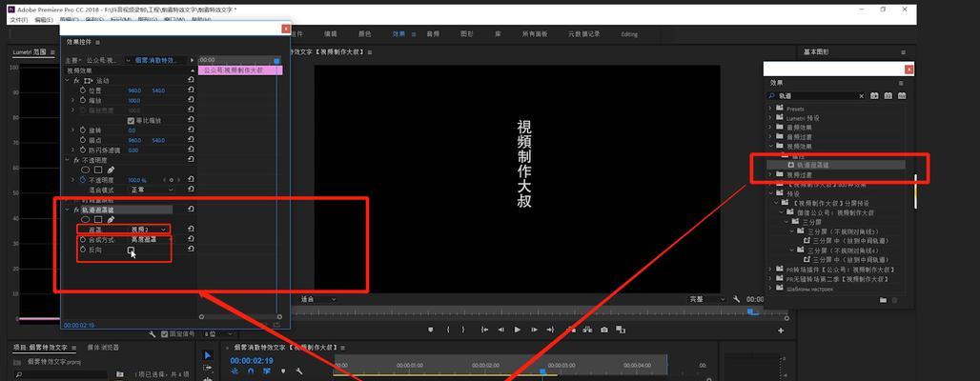
Task: Toggle the 等比缩放 checkbox
Action: tap(131, 121)
